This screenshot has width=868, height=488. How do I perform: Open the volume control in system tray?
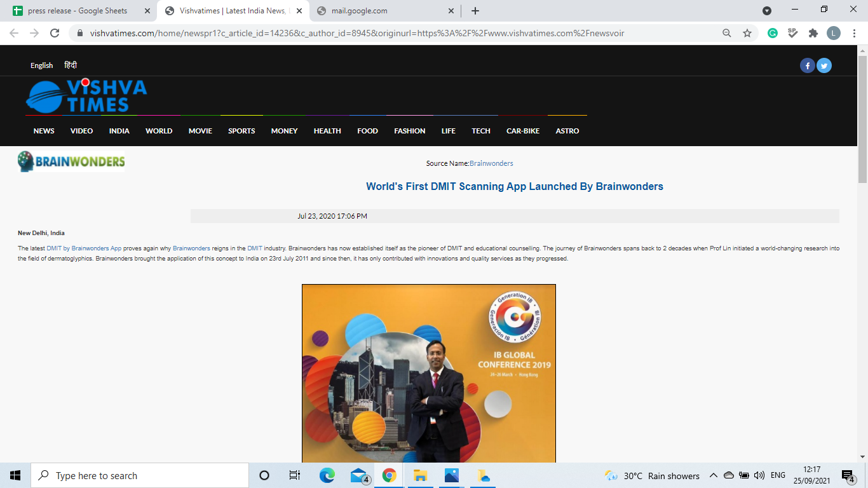coord(759,475)
